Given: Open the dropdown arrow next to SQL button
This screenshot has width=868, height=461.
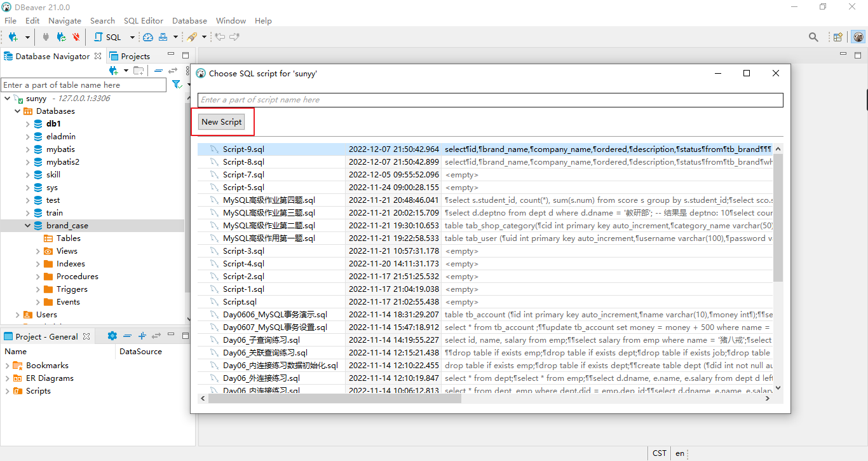Looking at the screenshot, I should point(132,38).
